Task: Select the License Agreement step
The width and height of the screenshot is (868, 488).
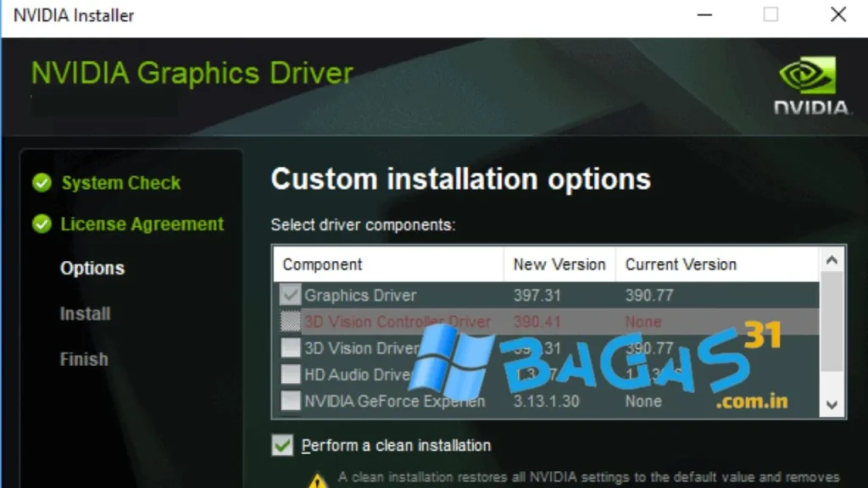Action: [142, 224]
